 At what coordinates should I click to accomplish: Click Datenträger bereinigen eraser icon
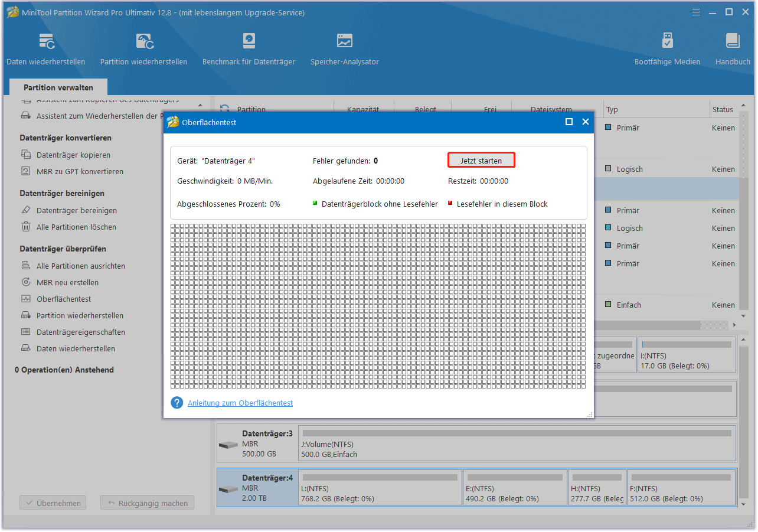coord(26,210)
